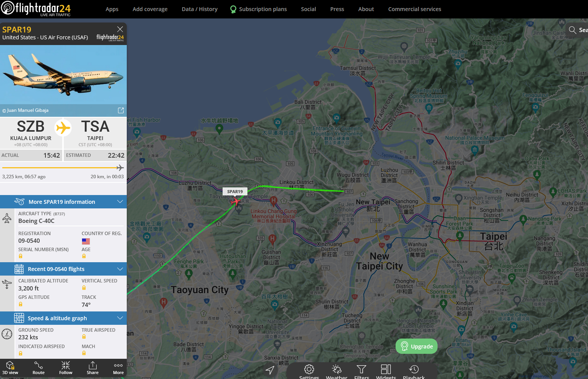
Task: Click the green Upgrade button
Action: [x=417, y=346]
